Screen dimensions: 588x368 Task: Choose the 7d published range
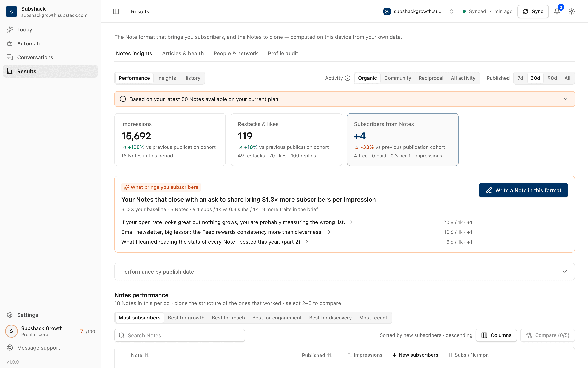[520, 78]
